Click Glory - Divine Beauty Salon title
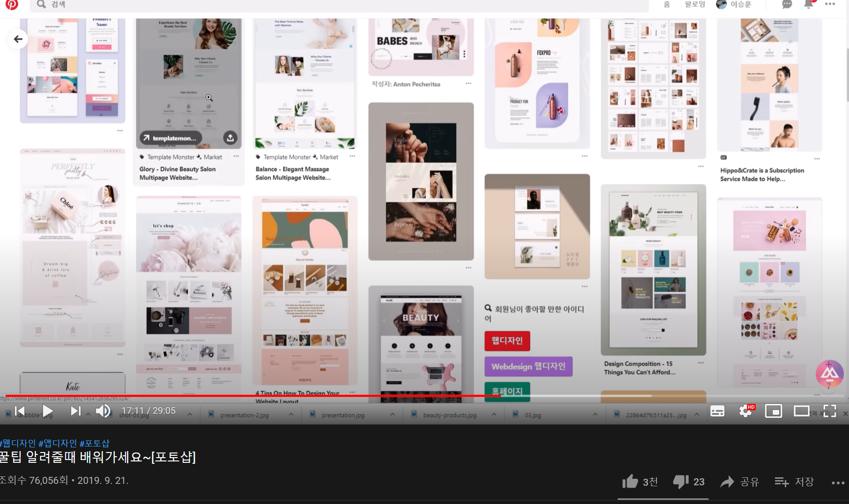The image size is (849, 504). 177,174
